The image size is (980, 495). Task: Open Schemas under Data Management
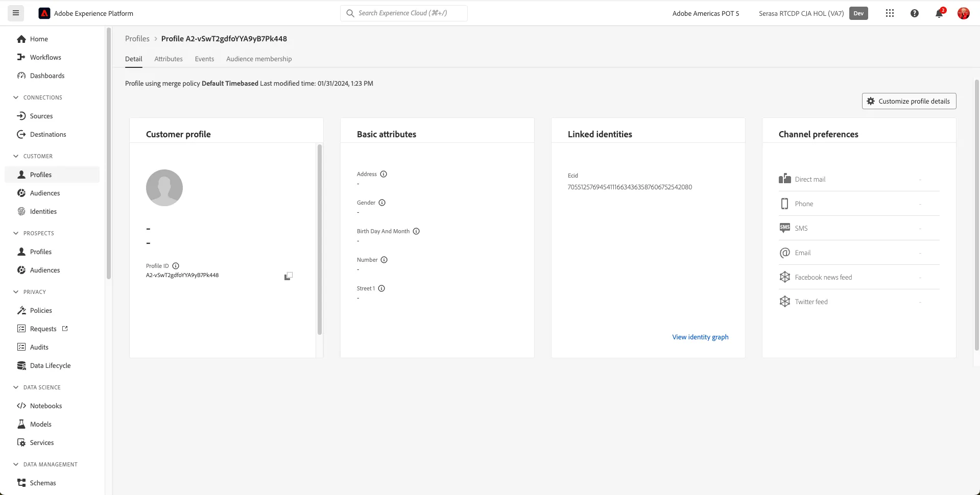[x=52, y=483]
